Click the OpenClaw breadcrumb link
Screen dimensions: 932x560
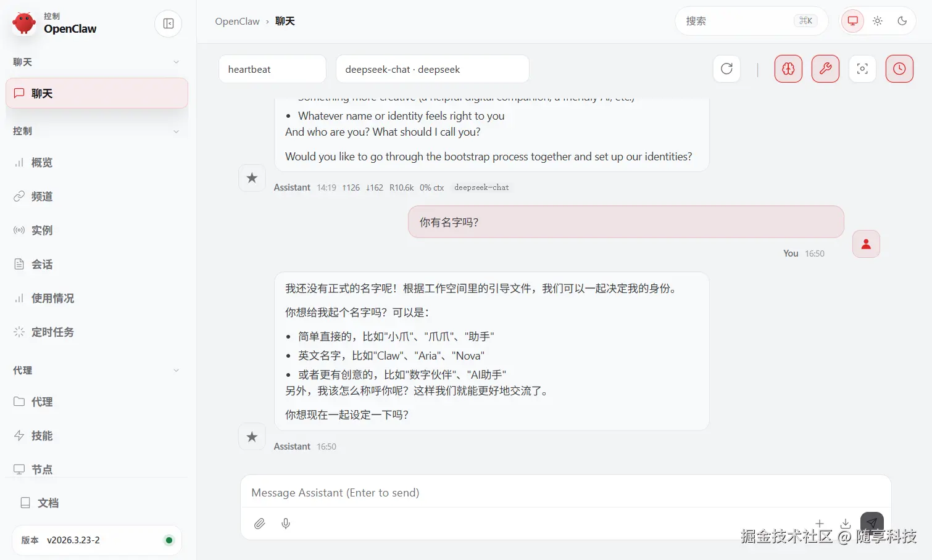(237, 20)
